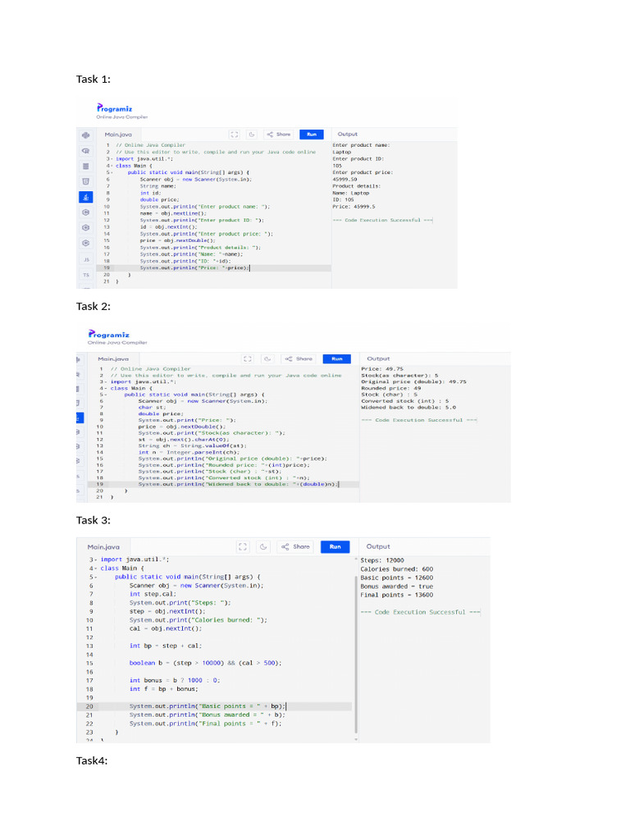
Task: Select the JS icon in Task 1 sidebar
Action: 85,259
